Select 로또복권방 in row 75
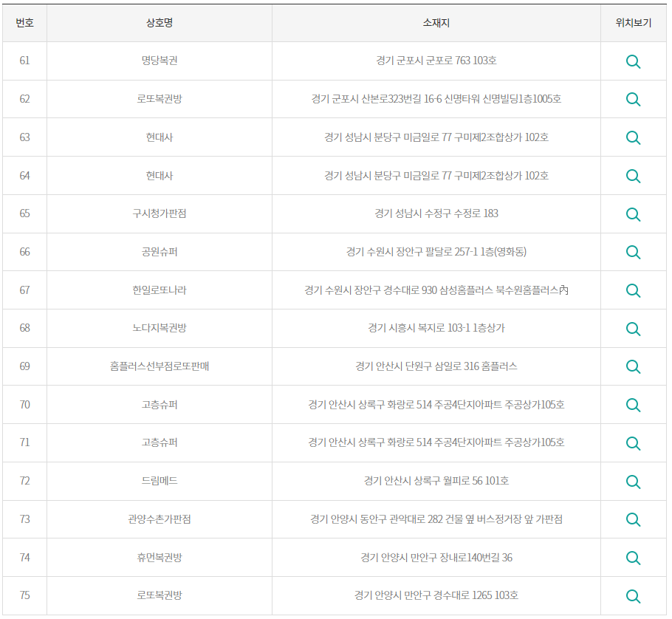 click(x=160, y=595)
